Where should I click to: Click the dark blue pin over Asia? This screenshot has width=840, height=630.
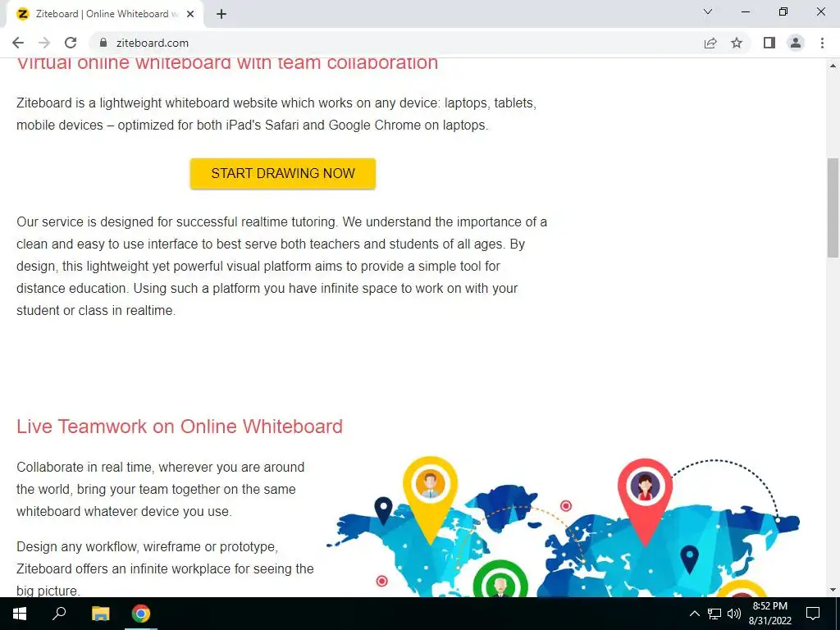click(689, 559)
